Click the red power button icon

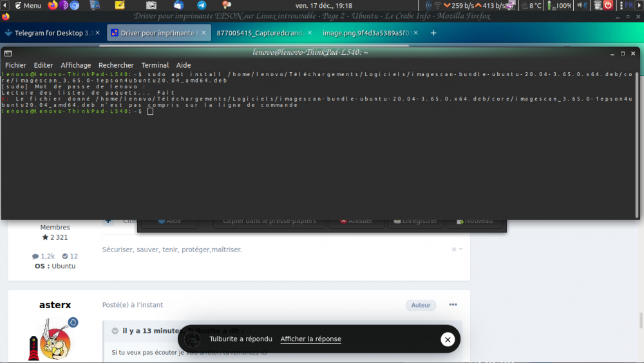pos(609,5)
